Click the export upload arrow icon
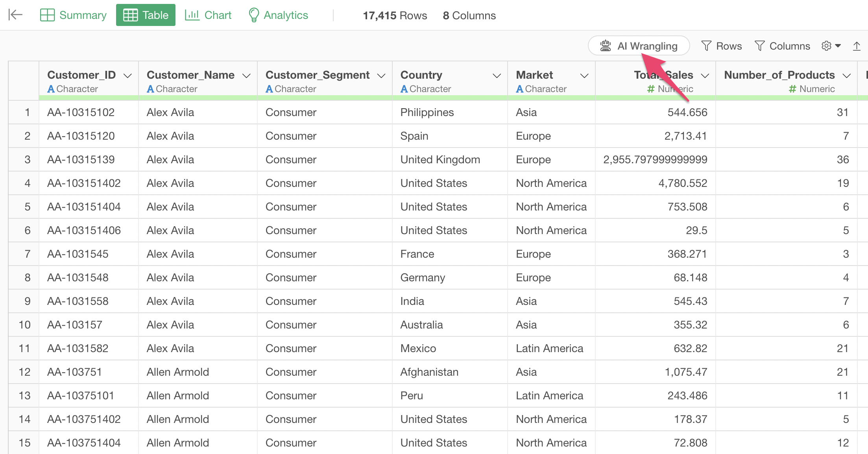This screenshot has height=454, width=868. click(x=857, y=46)
